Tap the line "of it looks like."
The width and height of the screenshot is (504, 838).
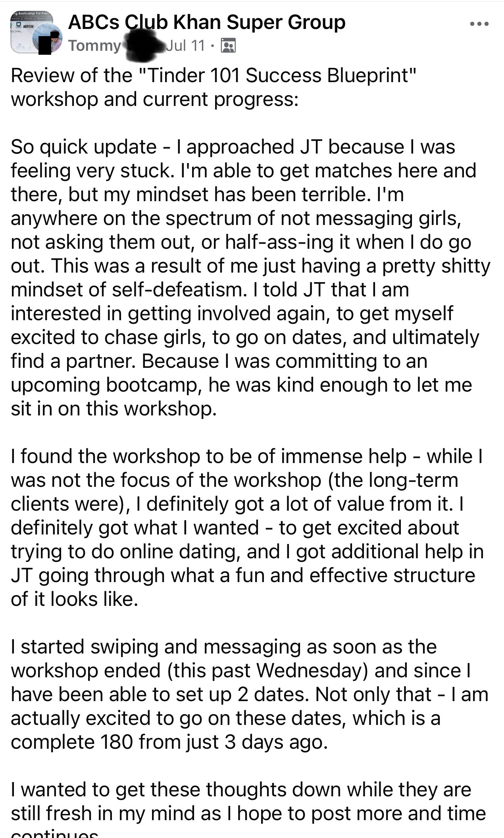[74, 599]
